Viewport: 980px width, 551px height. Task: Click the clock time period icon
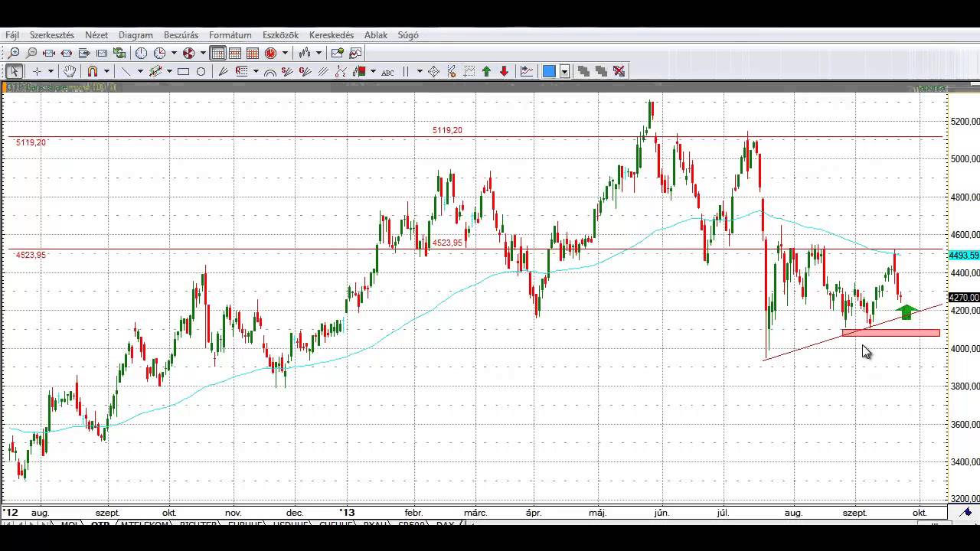[142, 53]
